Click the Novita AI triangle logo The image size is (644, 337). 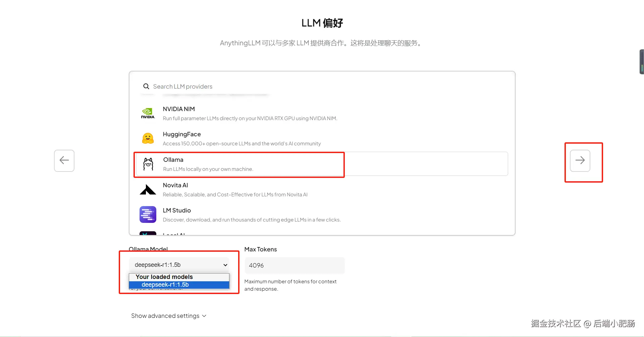148,189
